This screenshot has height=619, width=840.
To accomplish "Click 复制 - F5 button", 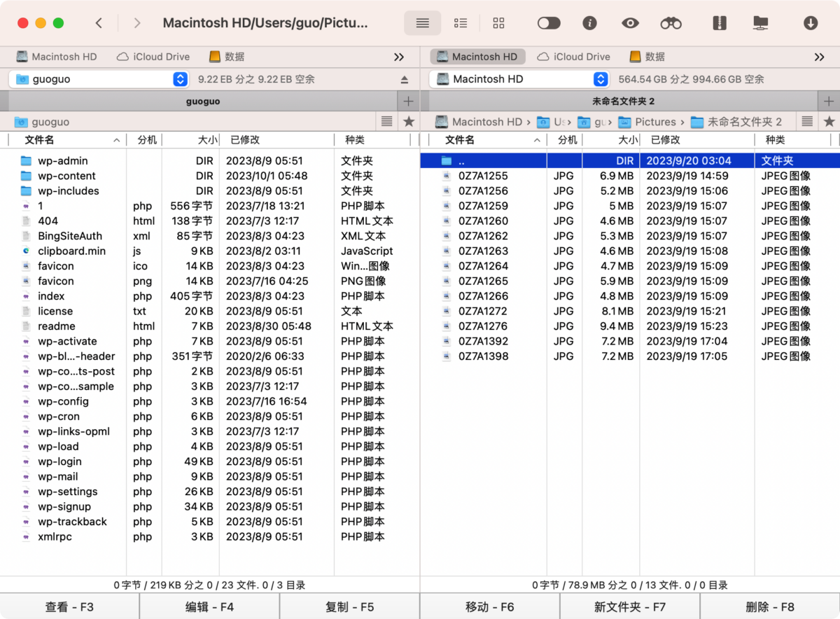I will 349,606.
